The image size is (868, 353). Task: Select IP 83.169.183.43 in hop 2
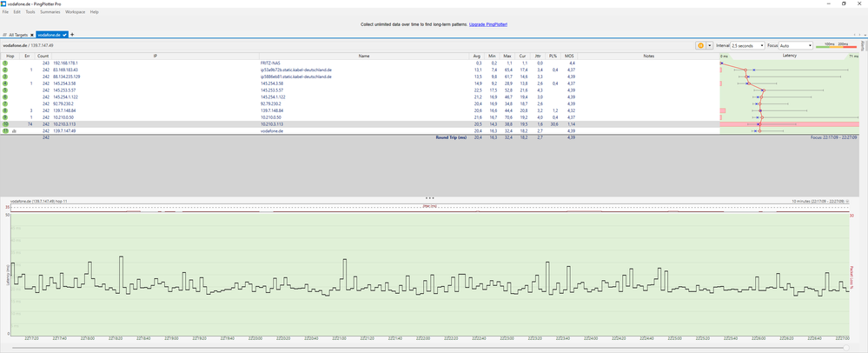click(65, 70)
